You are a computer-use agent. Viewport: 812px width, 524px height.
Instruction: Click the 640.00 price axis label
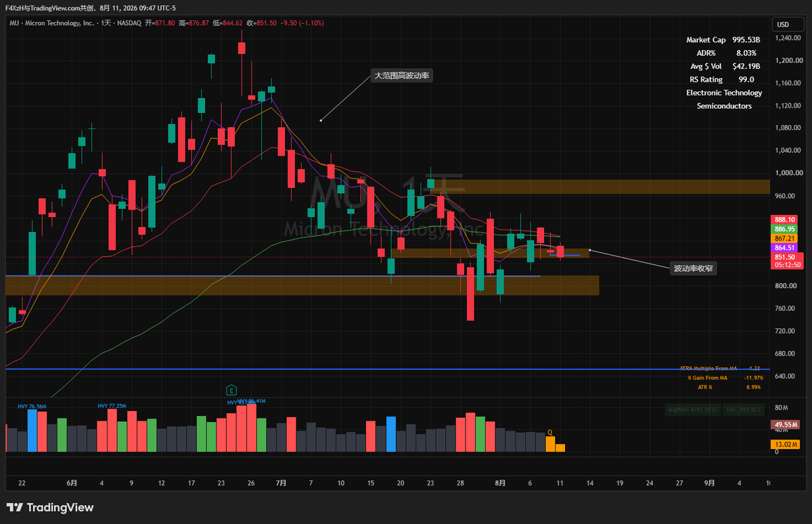[x=786, y=376]
